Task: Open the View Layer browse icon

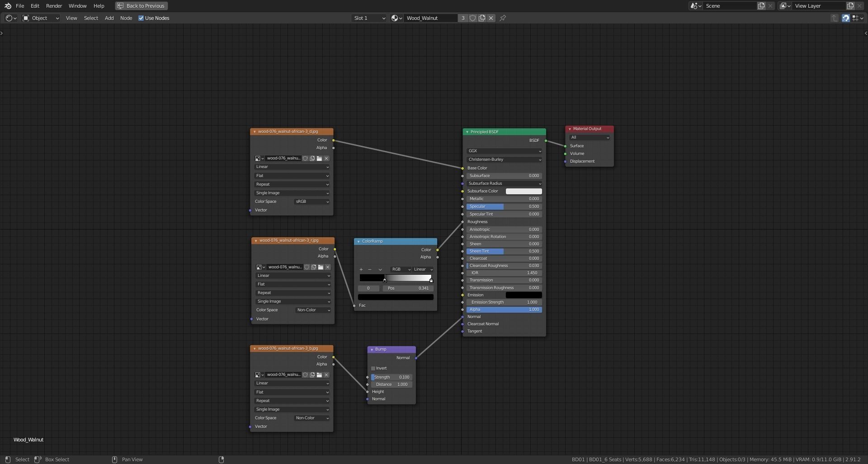Action: click(x=785, y=6)
